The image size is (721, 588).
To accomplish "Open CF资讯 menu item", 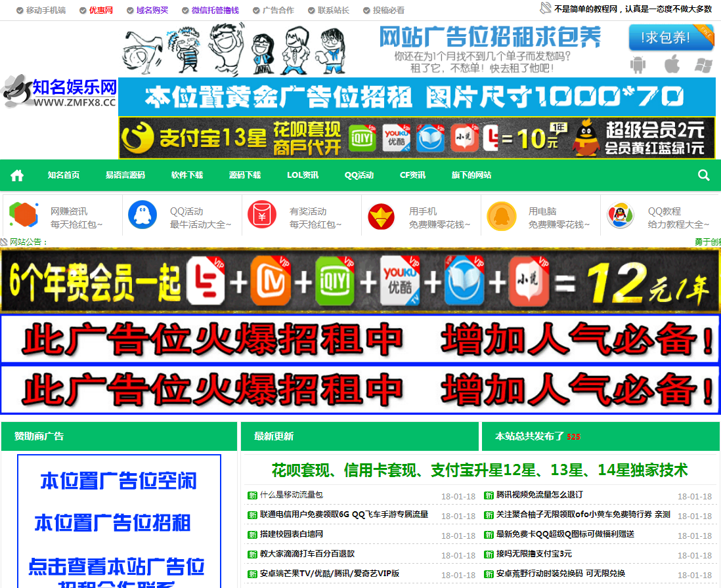I will [412, 175].
